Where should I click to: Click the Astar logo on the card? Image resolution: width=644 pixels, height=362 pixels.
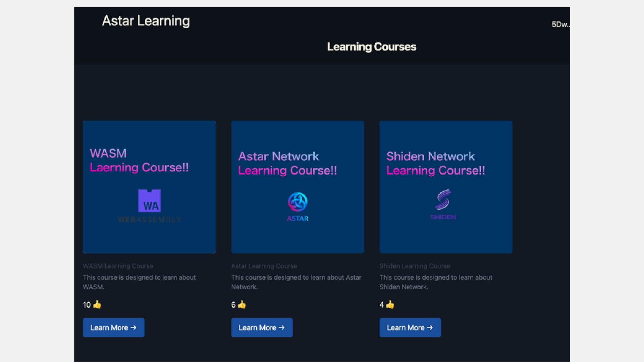(298, 207)
